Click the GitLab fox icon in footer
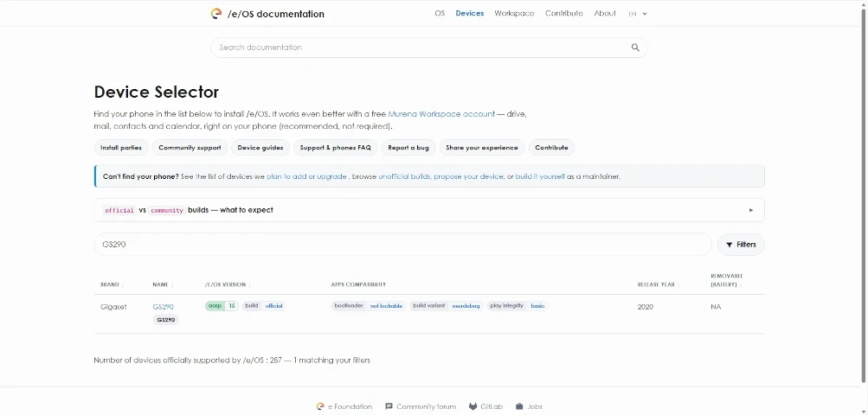 (473, 406)
